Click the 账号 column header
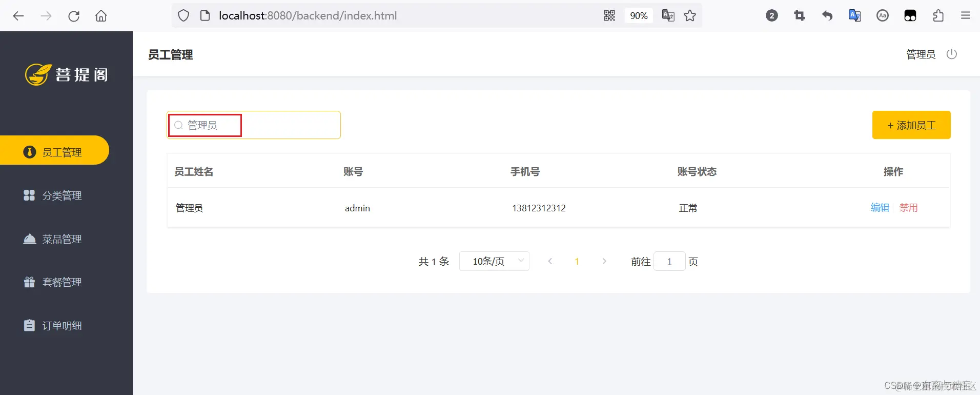This screenshot has height=395, width=980. tap(353, 172)
